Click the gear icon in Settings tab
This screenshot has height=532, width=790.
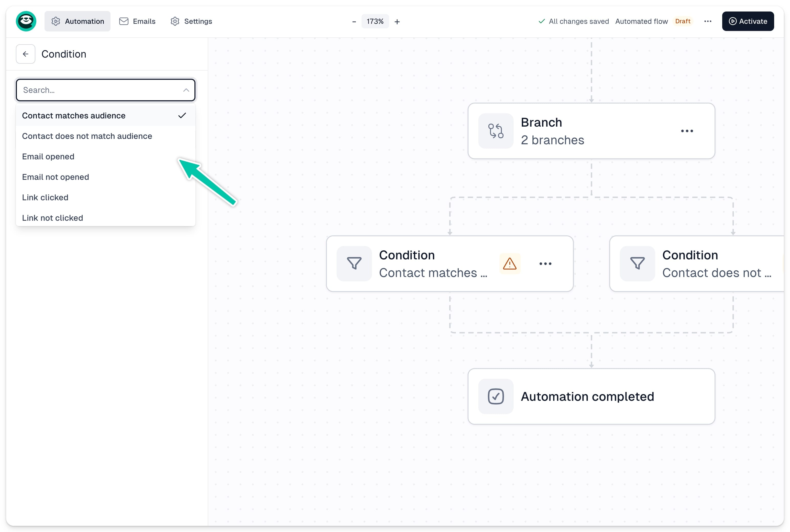tap(175, 21)
